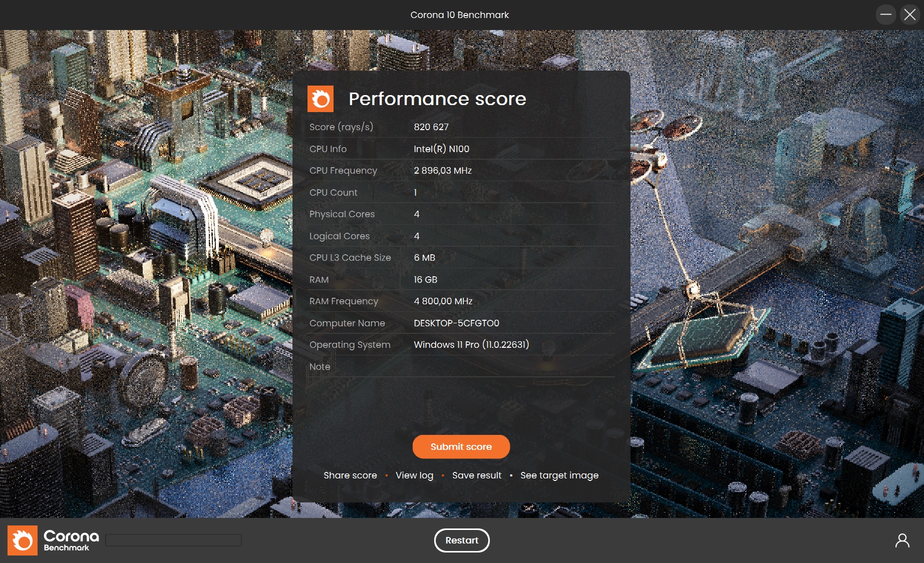Click the Logical Cores label

point(340,236)
